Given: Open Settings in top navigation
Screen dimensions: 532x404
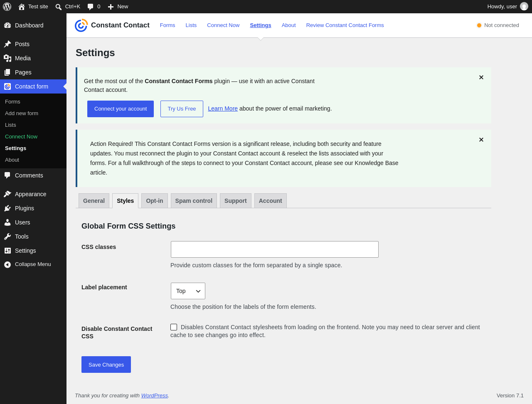Looking at the screenshot, I should (x=261, y=25).
